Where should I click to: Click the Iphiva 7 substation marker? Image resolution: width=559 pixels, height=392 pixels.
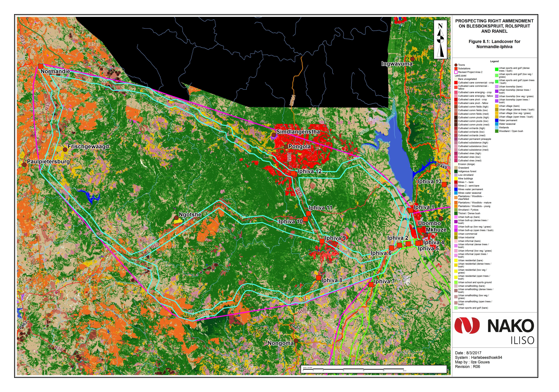click(371, 284)
